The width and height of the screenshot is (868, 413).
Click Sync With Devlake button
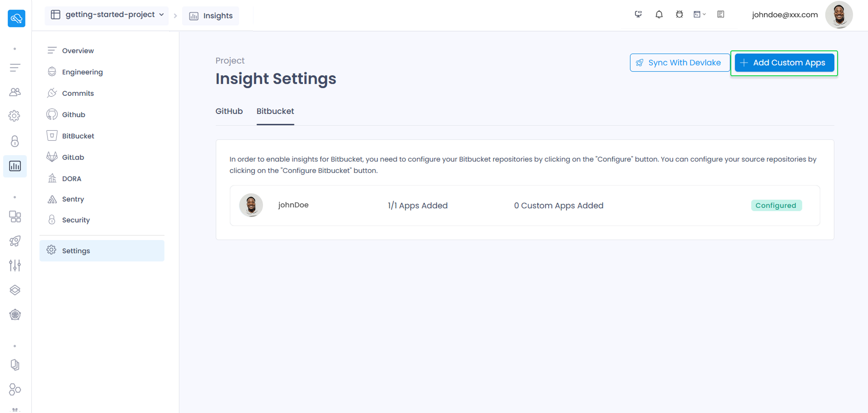[680, 63]
